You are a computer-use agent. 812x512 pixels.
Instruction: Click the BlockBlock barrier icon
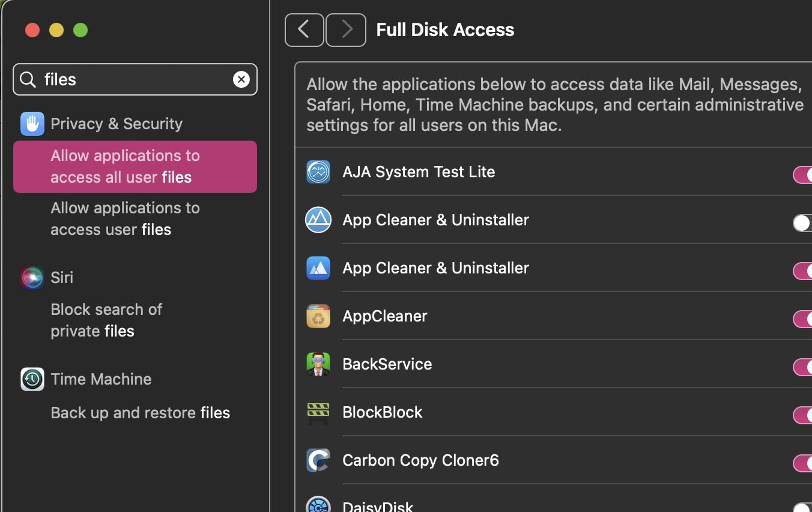pos(318,412)
